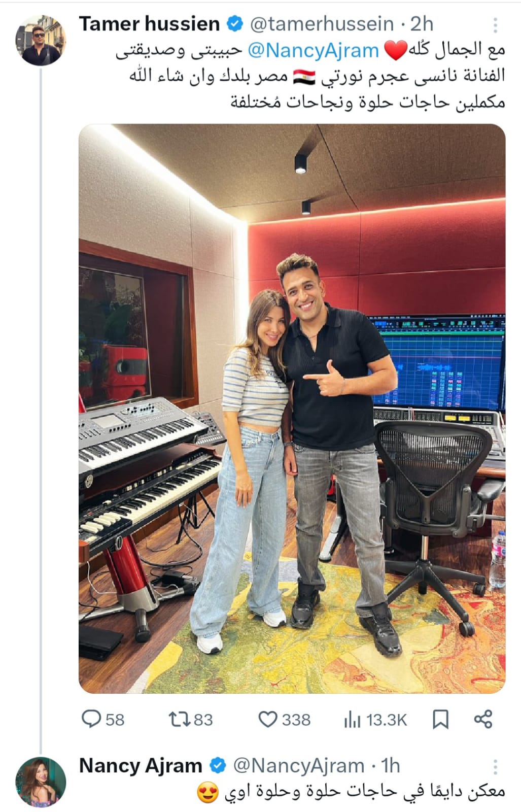Click the @tamerhussein handle
This screenshot has height=812, width=521.
(x=322, y=24)
